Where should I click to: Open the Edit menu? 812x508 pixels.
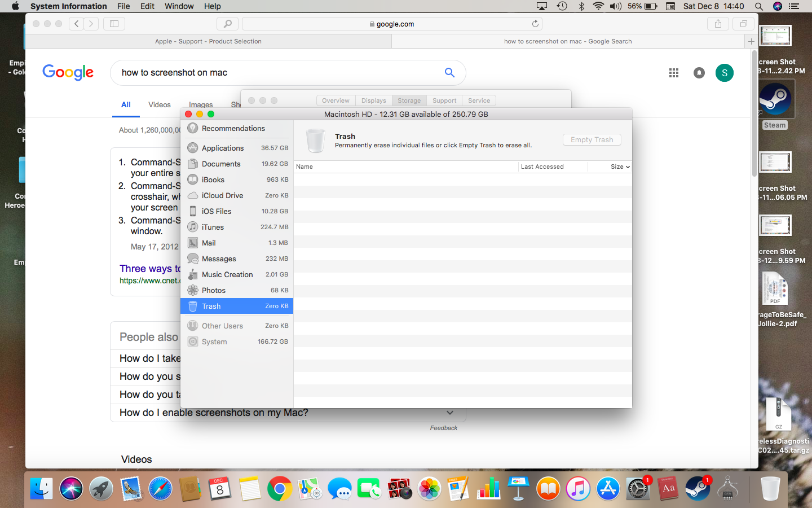click(147, 6)
